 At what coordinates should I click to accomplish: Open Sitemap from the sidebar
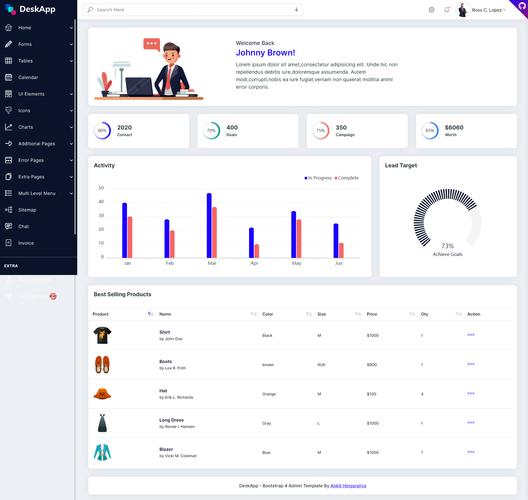pos(37,210)
